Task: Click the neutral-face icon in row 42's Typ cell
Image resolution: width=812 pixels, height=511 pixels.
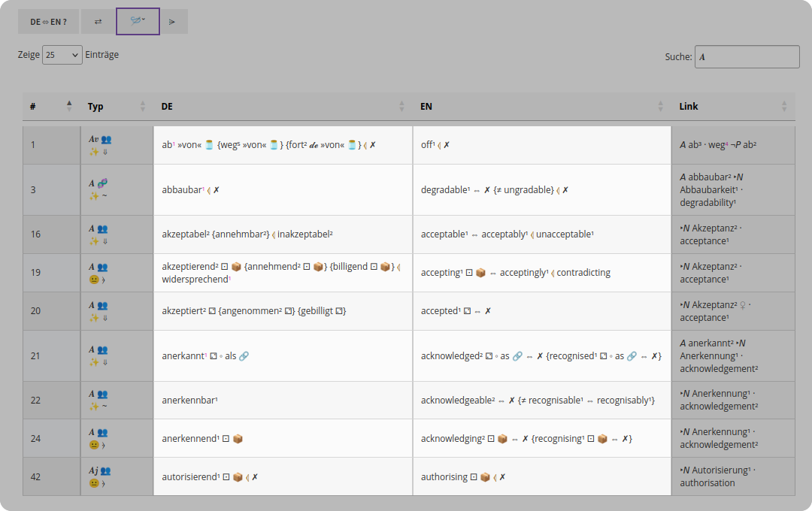Action: coord(94,483)
